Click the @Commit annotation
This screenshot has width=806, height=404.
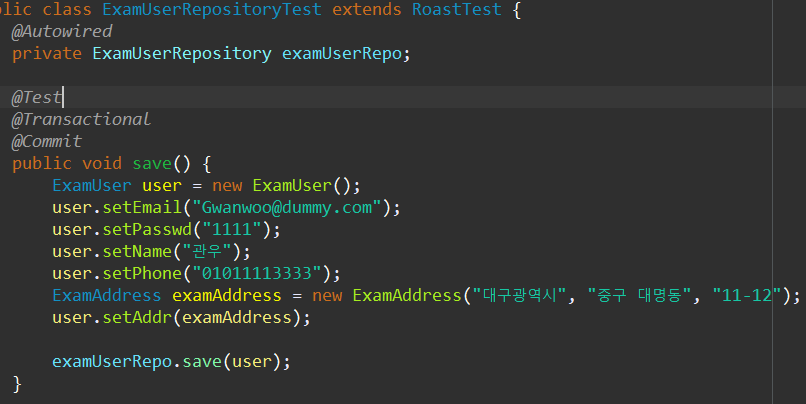47,141
